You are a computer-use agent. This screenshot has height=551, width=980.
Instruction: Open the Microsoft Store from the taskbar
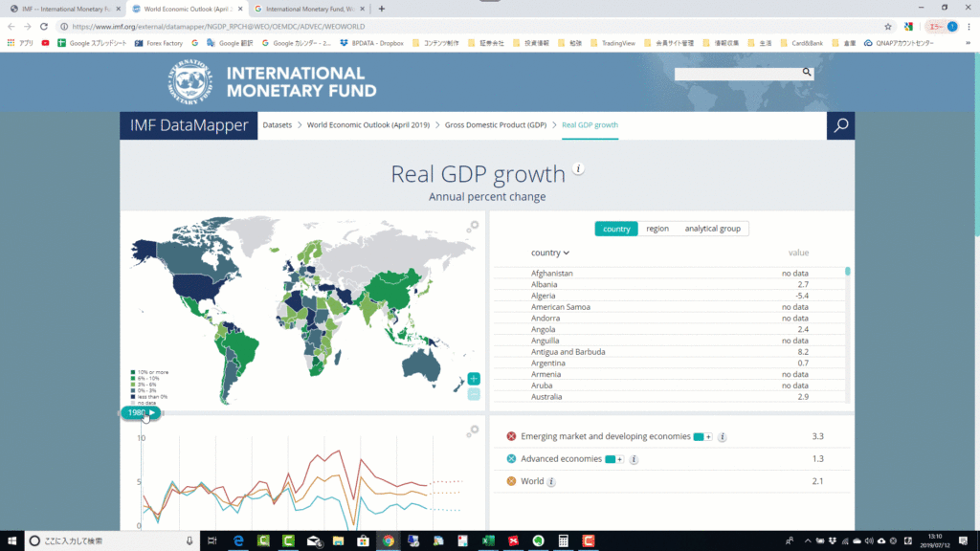[363, 540]
